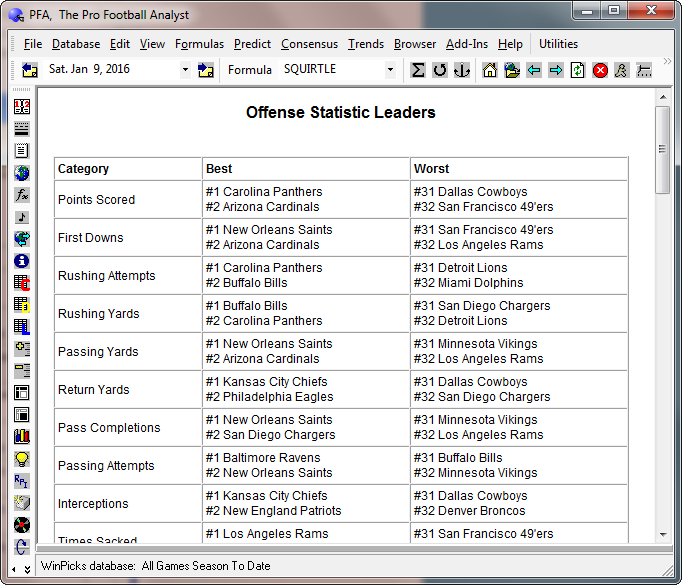Click the horizontal lines list sidebar icon
This screenshot has width=682, height=585.
tap(22, 128)
